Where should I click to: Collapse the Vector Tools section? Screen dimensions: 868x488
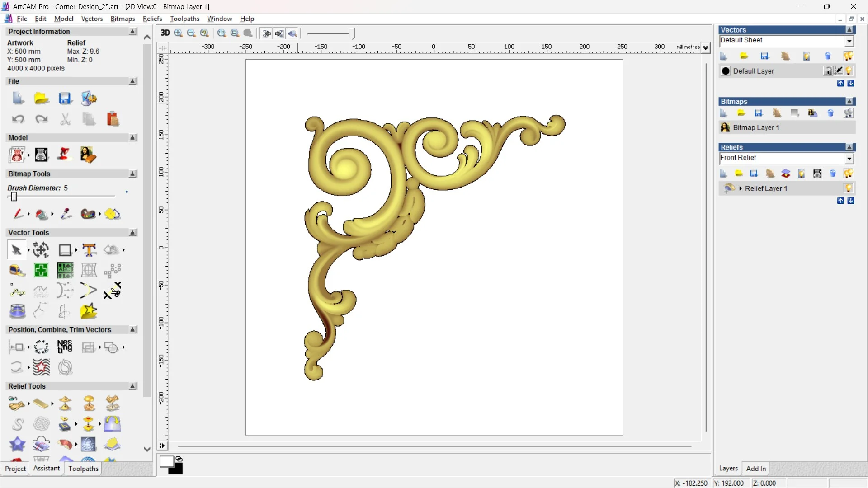[x=132, y=232]
